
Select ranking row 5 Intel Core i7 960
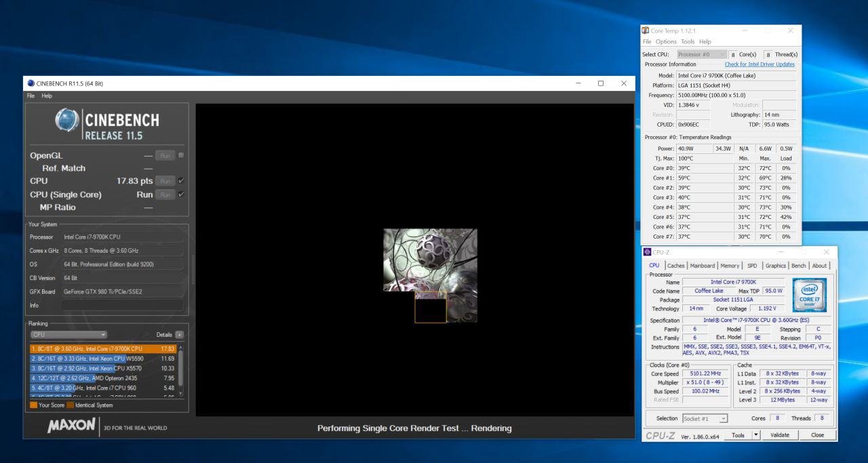tap(103, 388)
